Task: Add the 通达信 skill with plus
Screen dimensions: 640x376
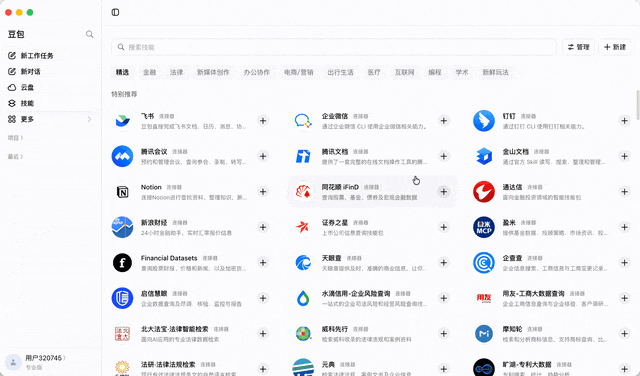Action: (624, 192)
